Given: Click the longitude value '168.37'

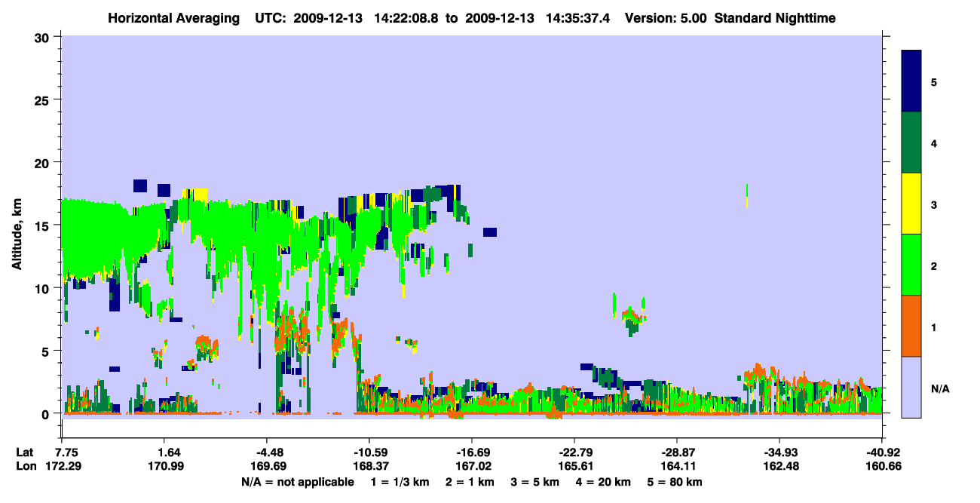Looking at the screenshot, I should pyautogui.click(x=369, y=466).
